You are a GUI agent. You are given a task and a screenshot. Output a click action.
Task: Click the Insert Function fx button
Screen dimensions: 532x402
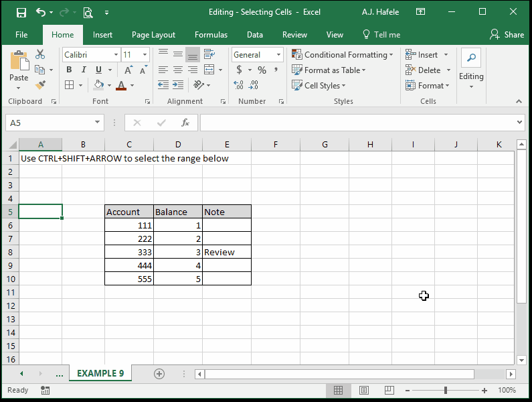[x=185, y=123]
